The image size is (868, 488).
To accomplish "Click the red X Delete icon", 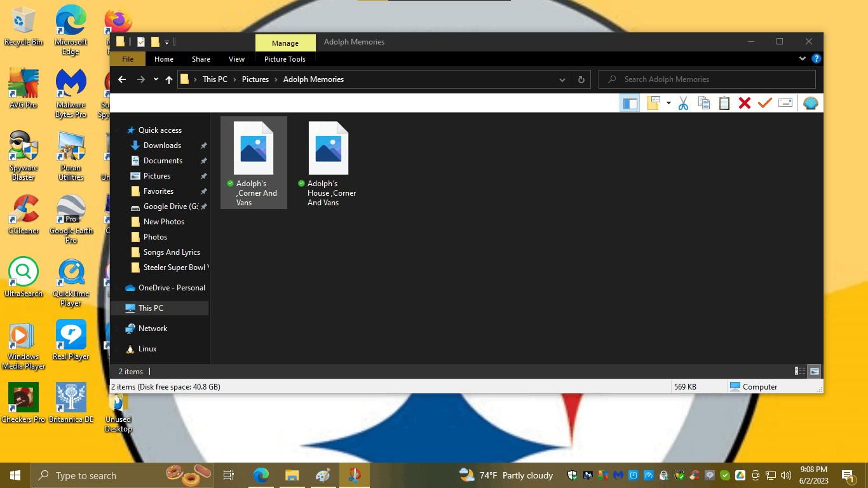I will tap(745, 103).
